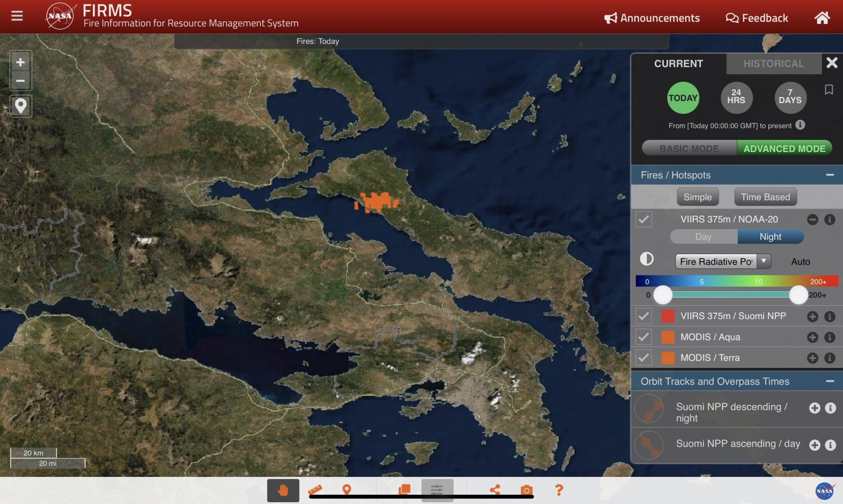Click the minimum slider handle at 0
843x504 pixels.
coord(662,295)
